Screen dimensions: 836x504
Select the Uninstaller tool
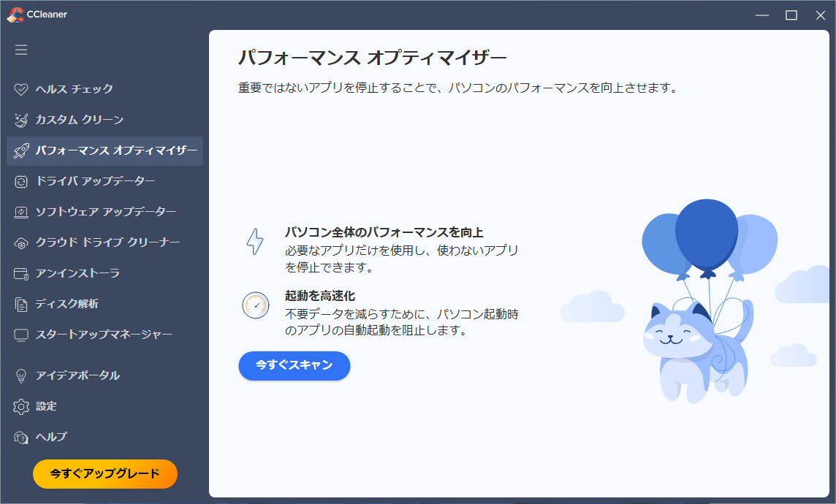click(x=74, y=272)
